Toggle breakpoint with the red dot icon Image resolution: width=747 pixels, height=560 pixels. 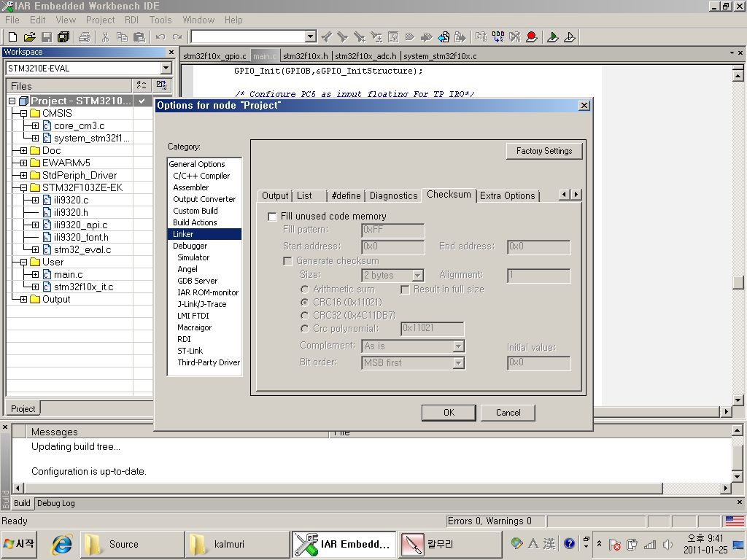[532, 36]
